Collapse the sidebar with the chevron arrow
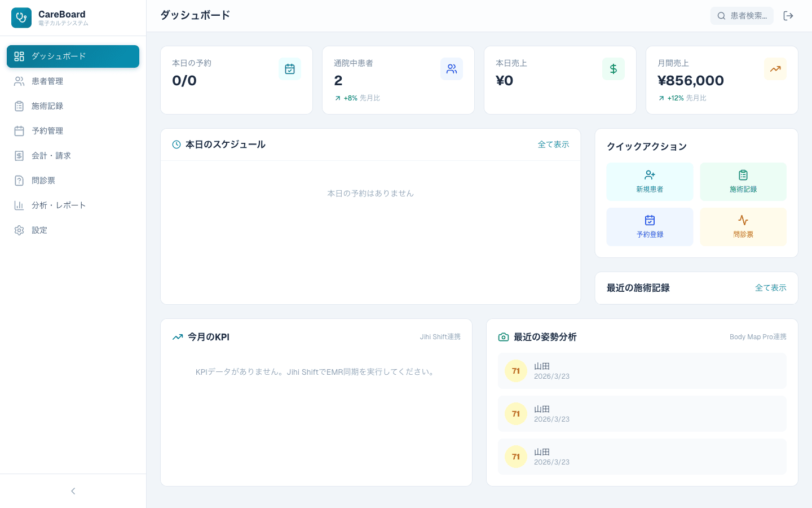This screenshot has width=812, height=508. point(73,491)
